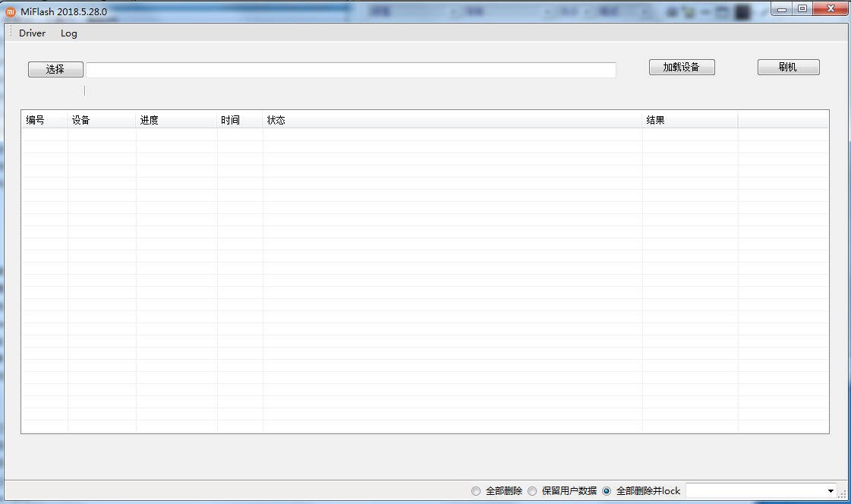This screenshot has height=504, width=851.
Task: Click the MiFlash orange app icon
Action: 11,12
